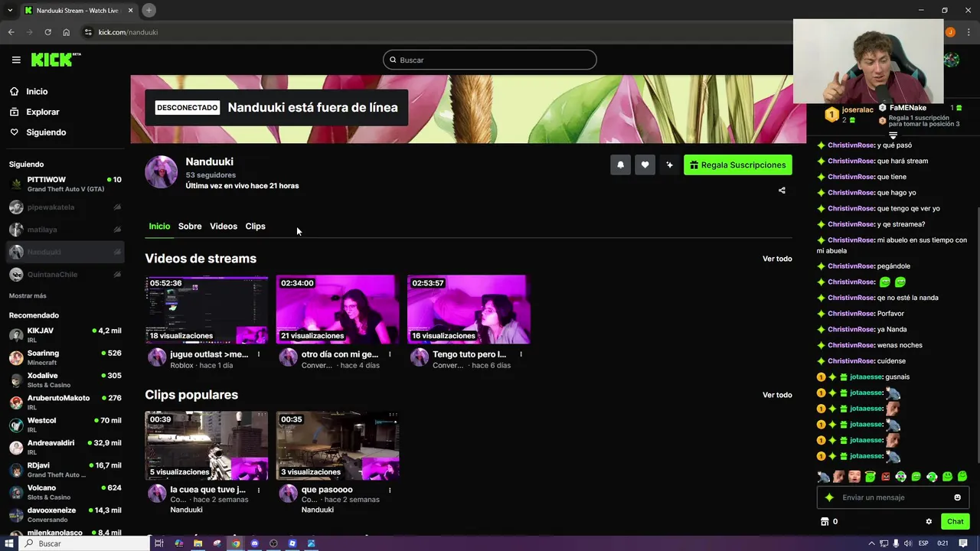
Task: Open Xodalive recommended channel
Action: 65,380
